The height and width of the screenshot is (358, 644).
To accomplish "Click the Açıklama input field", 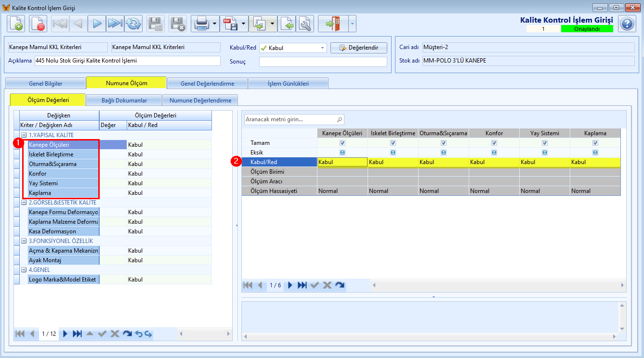I will tap(127, 61).
